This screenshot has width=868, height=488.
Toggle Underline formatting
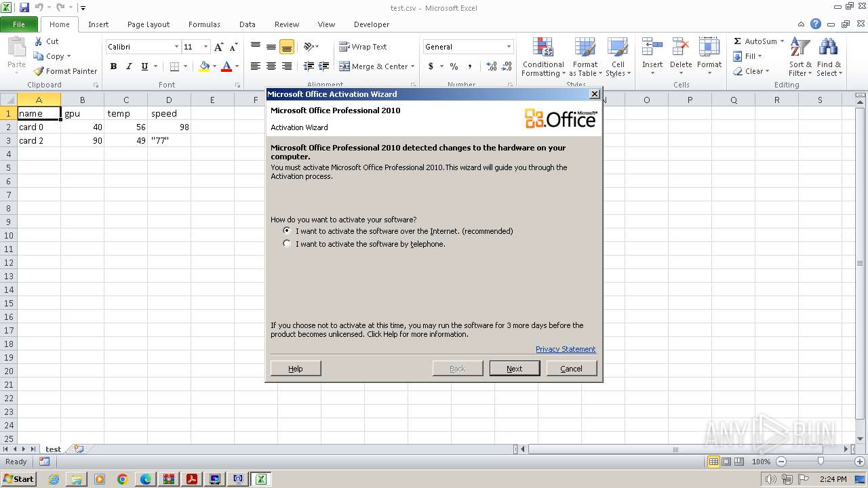click(x=144, y=66)
